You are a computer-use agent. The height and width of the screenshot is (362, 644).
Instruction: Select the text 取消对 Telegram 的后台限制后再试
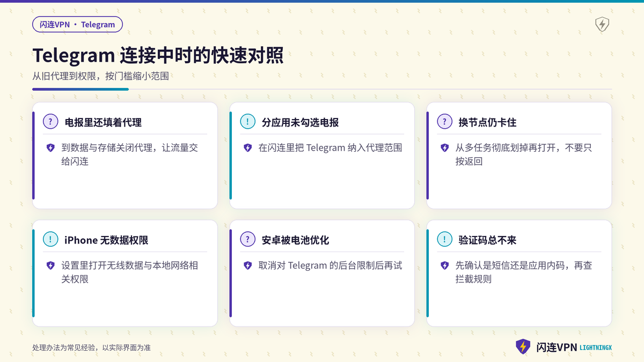(330, 265)
